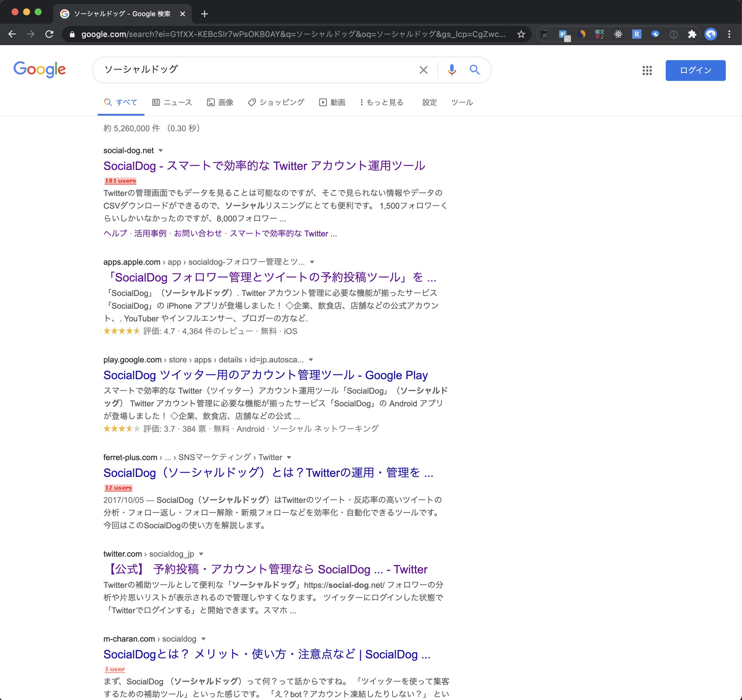Click the browser forward arrow

(x=31, y=34)
